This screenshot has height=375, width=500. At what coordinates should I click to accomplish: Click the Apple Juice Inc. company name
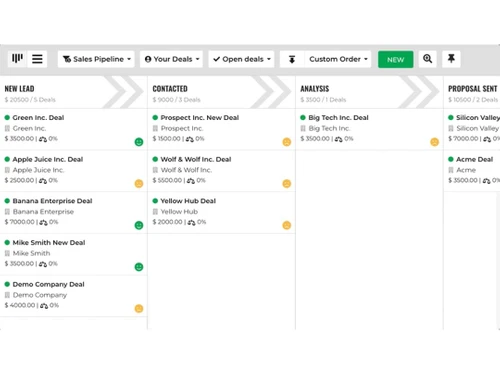pos(38,170)
